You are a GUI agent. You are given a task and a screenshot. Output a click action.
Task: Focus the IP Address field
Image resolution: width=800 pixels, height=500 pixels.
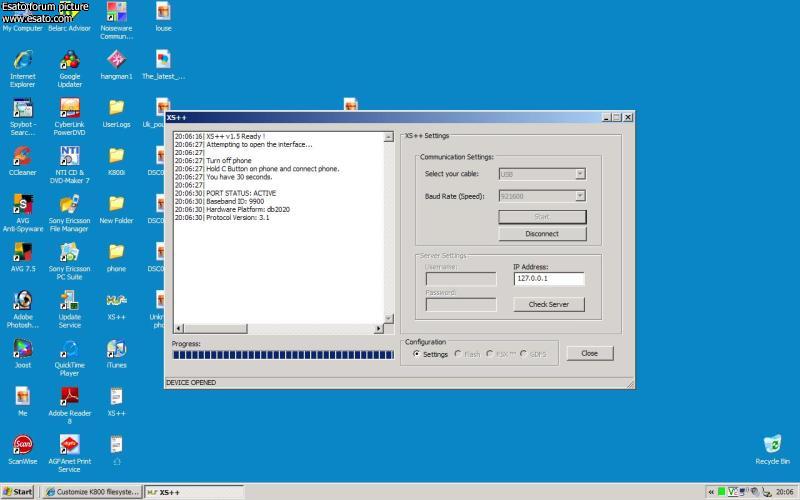549,279
